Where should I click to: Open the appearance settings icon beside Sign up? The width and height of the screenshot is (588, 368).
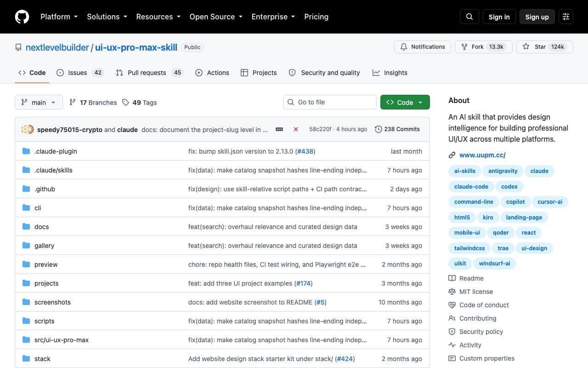tap(566, 17)
